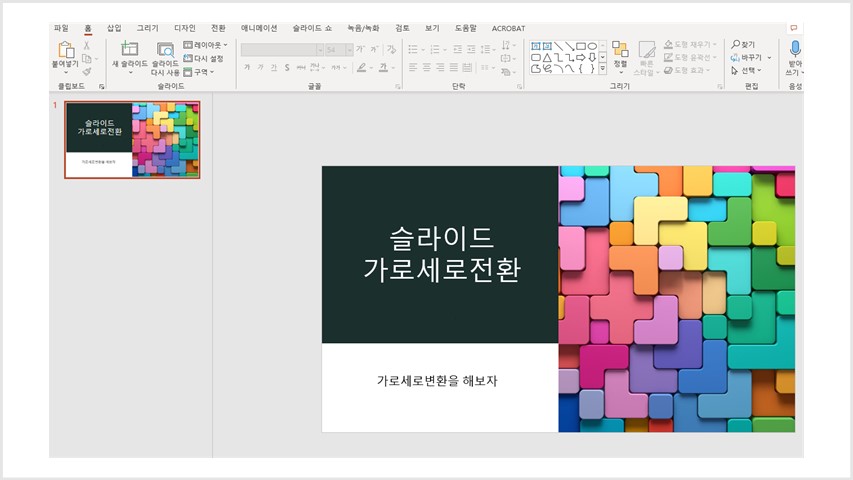Click the Bullets list icon
Screen dimensions: 853x480
413,50
